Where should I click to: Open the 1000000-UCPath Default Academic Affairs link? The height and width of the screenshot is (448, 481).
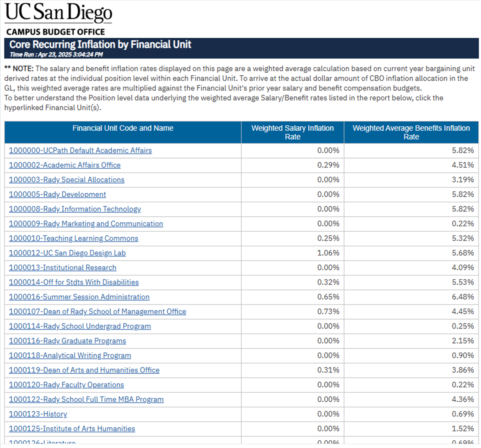(x=80, y=150)
